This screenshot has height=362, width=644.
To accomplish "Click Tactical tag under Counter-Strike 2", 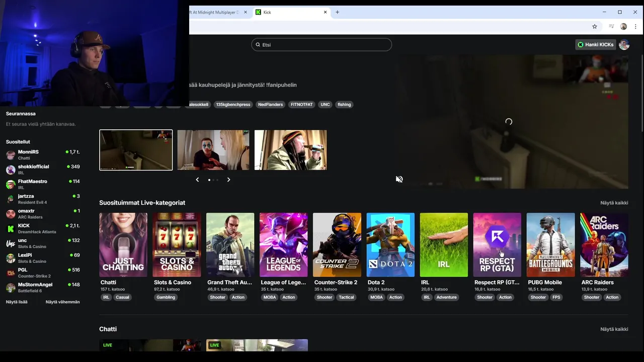I will [x=346, y=297].
